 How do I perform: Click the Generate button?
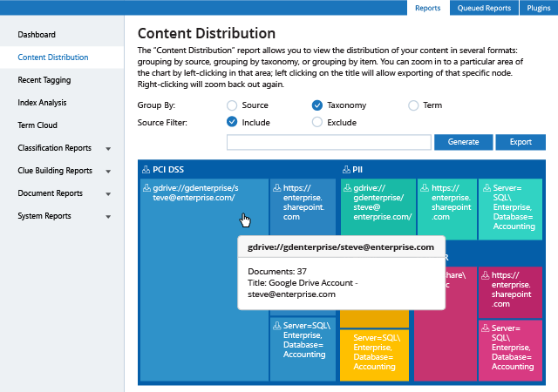[463, 142]
